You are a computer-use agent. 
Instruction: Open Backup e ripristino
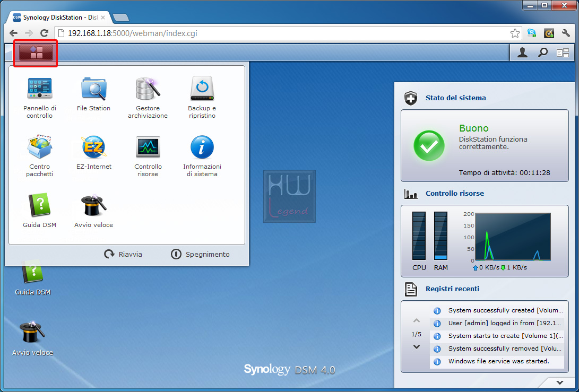(x=202, y=98)
